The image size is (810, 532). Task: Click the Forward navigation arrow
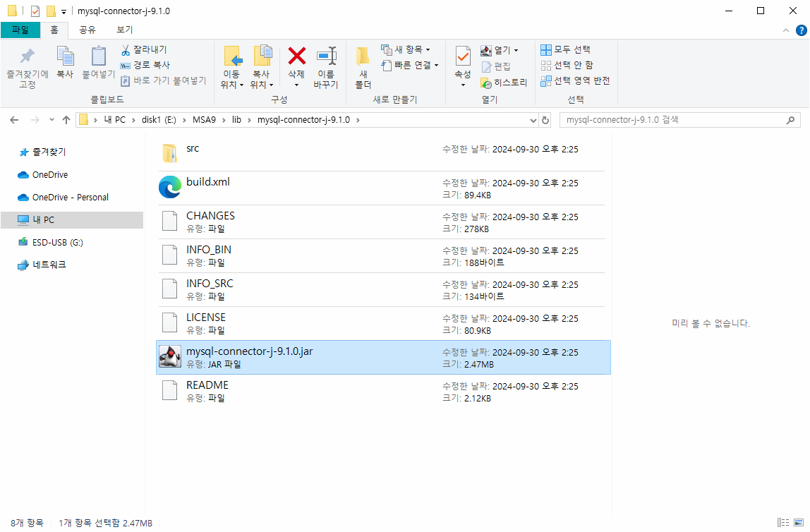point(35,120)
